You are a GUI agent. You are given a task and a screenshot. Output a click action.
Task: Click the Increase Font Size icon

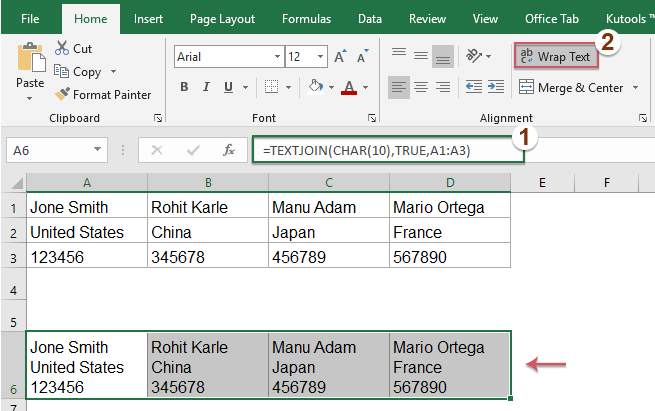click(340, 56)
